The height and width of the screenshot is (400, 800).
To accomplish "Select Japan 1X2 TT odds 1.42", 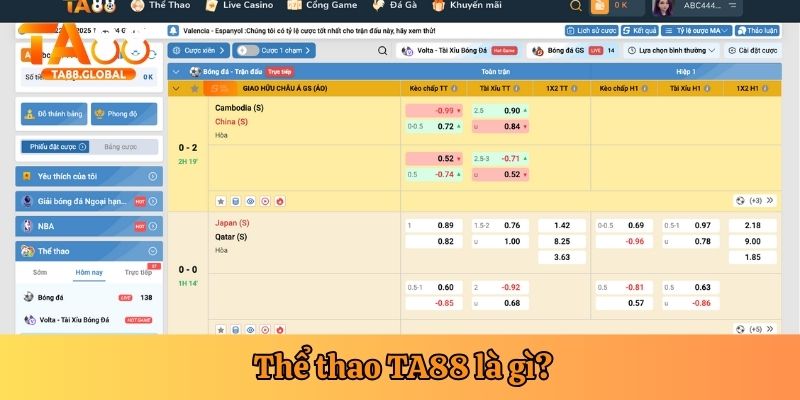I will [562, 226].
